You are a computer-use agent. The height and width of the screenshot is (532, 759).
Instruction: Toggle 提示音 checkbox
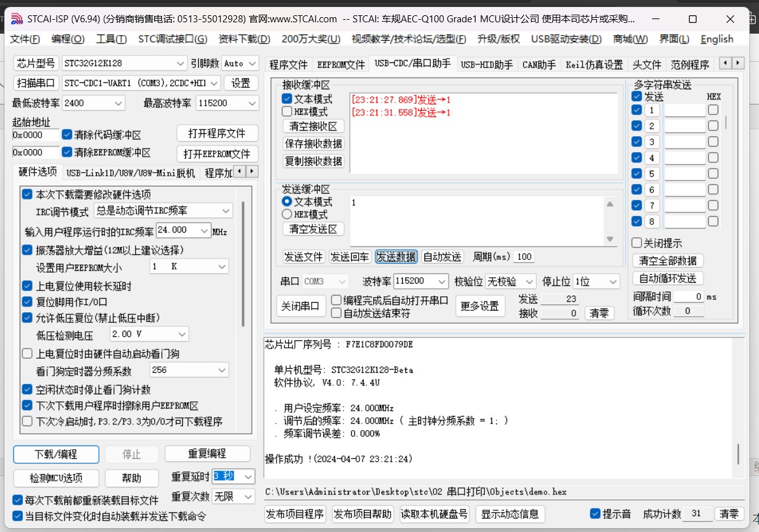pos(595,514)
